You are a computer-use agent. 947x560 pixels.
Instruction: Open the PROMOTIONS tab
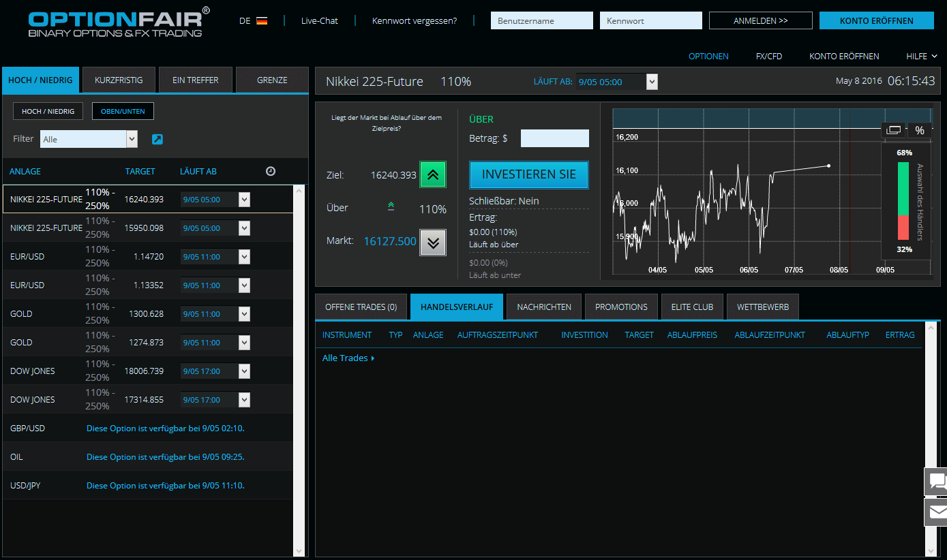click(621, 307)
